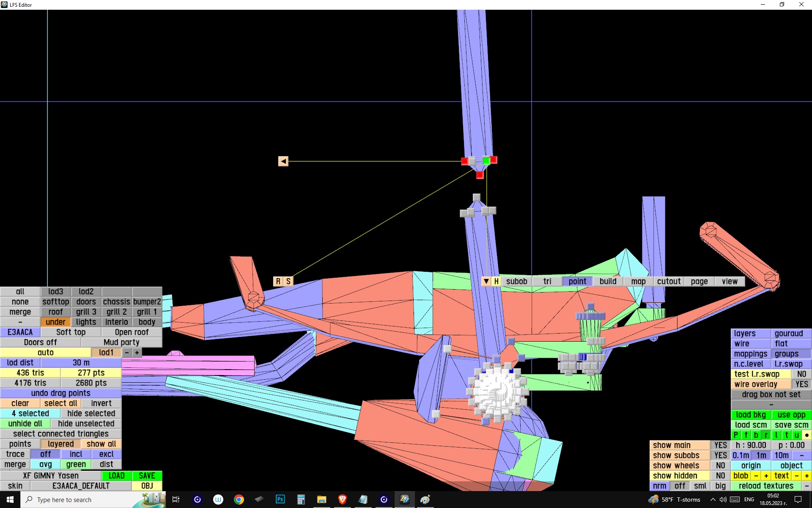Click select connected triangles button
Viewport: 812px width, 508px height.
60,434
